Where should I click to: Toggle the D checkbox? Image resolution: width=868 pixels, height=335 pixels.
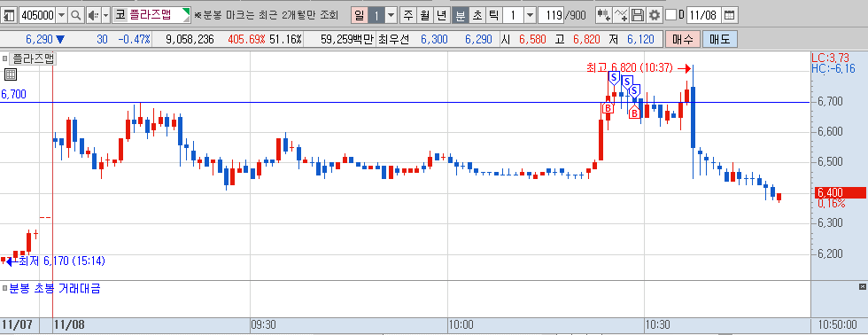pos(670,15)
